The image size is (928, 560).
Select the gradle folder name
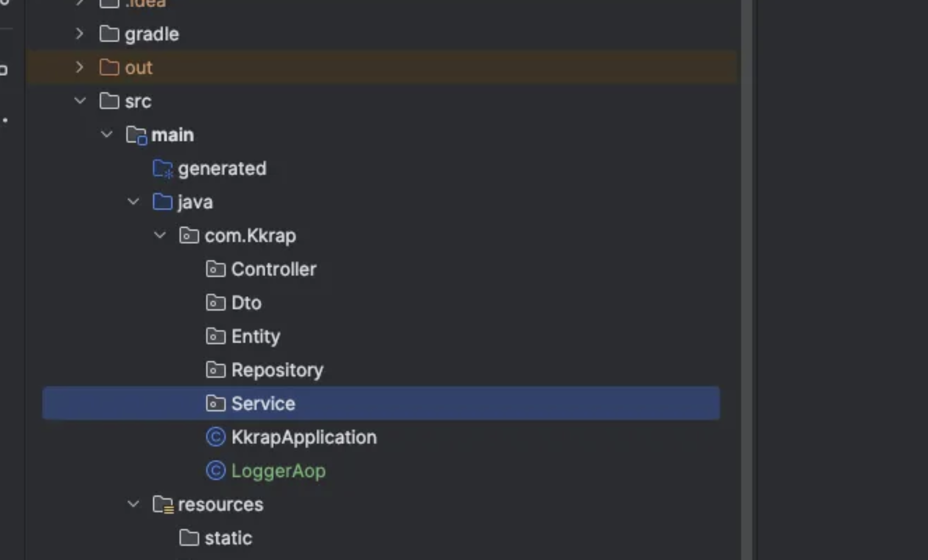152,35
